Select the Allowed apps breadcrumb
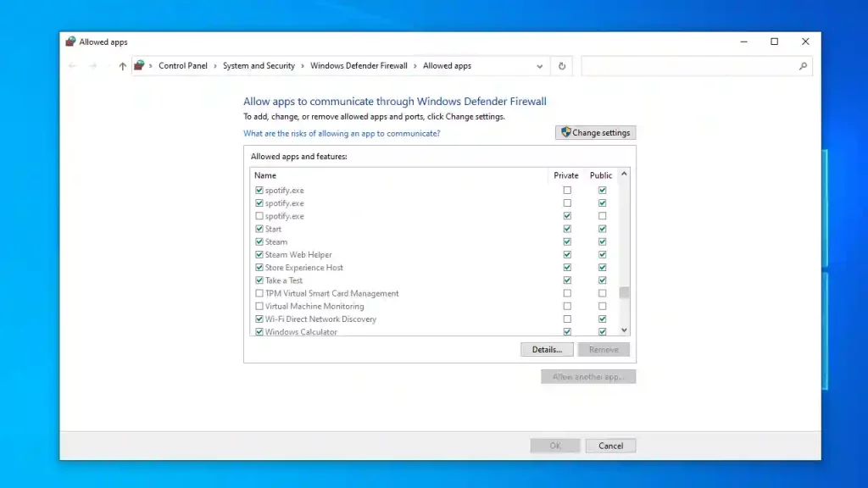The height and width of the screenshot is (488, 868). pyautogui.click(x=447, y=66)
